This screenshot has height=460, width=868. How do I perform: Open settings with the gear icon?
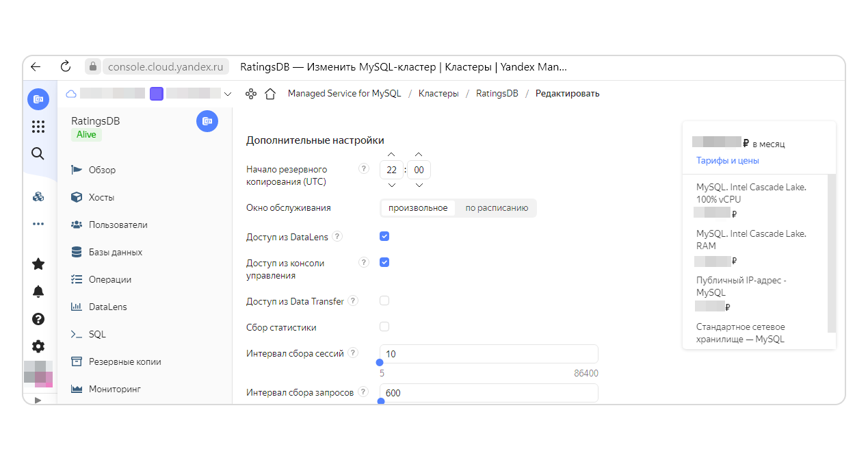coord(38,346)
